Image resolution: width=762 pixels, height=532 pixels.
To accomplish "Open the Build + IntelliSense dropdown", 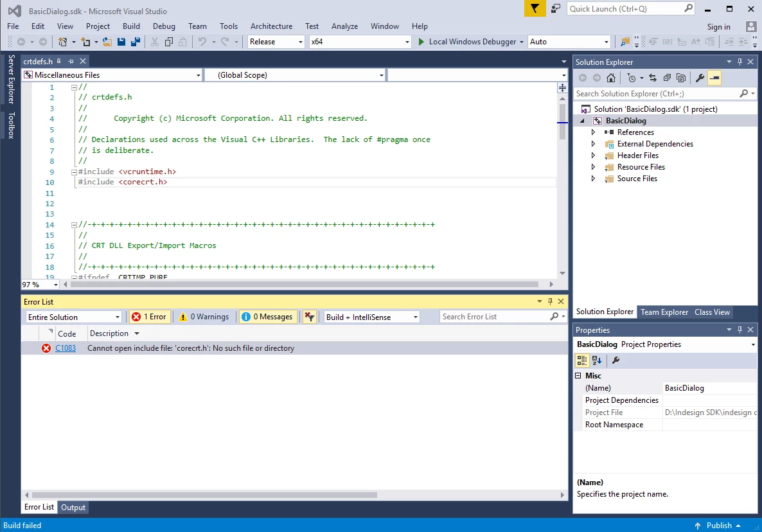I will pos(371,317).
